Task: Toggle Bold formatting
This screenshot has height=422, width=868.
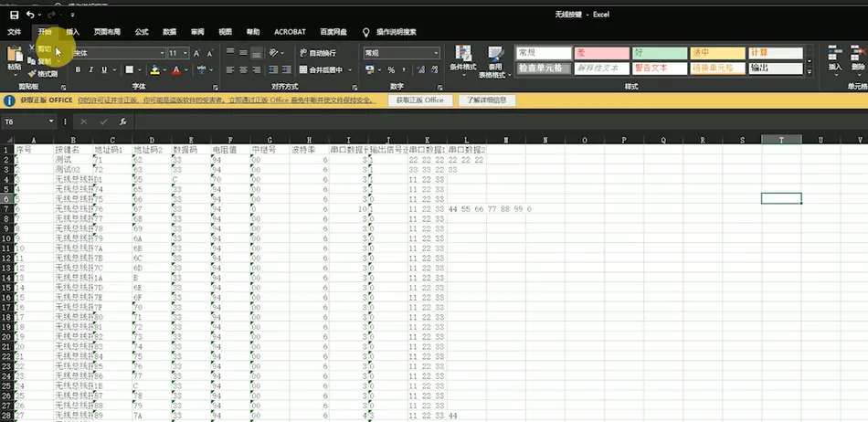Action: coord(78,69)
